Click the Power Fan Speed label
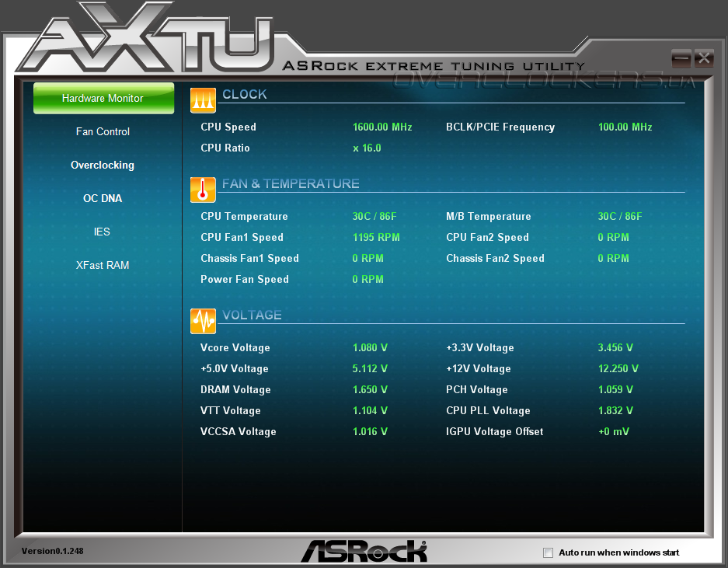Screen dimensions: 728x568 [x=245, y=279]
